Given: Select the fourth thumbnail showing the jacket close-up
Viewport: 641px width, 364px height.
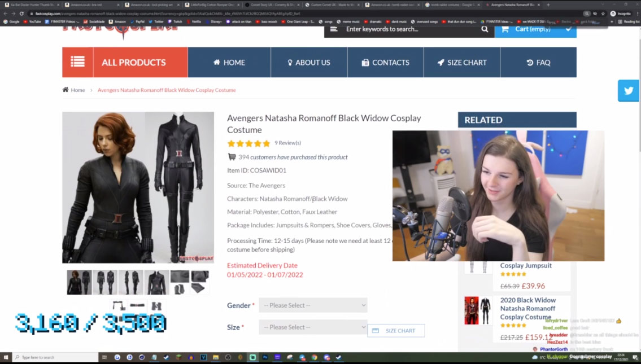Looking at the screenshot, I should (x=156, y=282).
